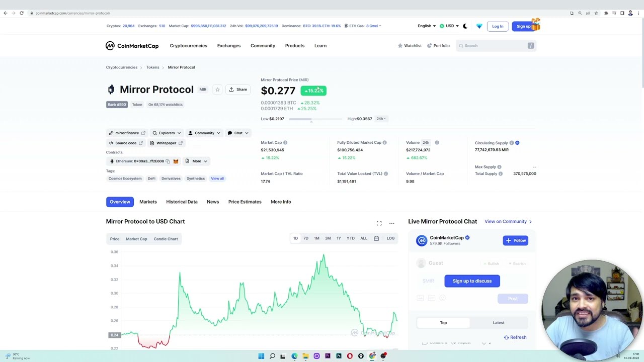Follow CoinMarketCap in live chat
Viewport: 644px width, 362px height.
pyautogui.click(x=516, y=241)
